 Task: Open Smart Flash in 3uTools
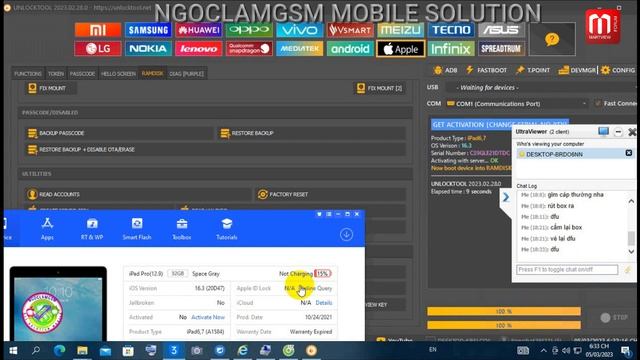click(x=137, y=229)
